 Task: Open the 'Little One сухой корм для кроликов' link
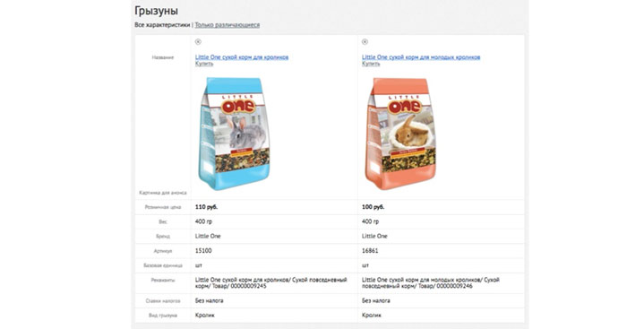pos(242,57)
